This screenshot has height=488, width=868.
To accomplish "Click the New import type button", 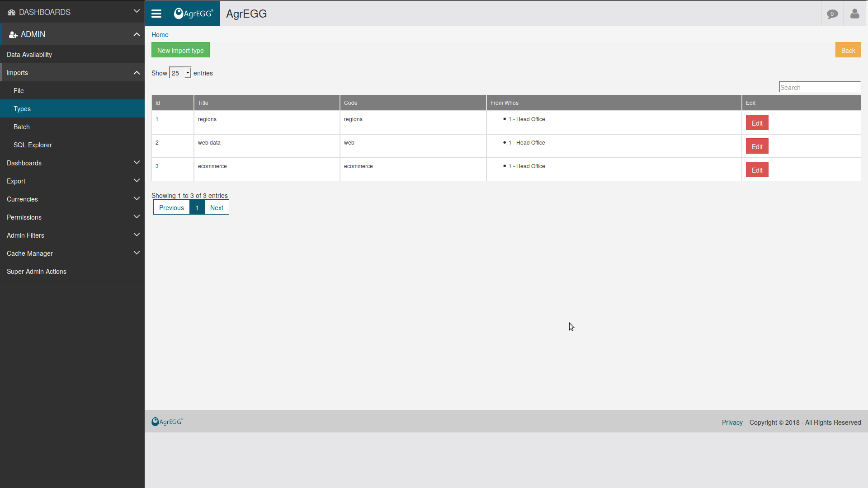I will [180, 50].
